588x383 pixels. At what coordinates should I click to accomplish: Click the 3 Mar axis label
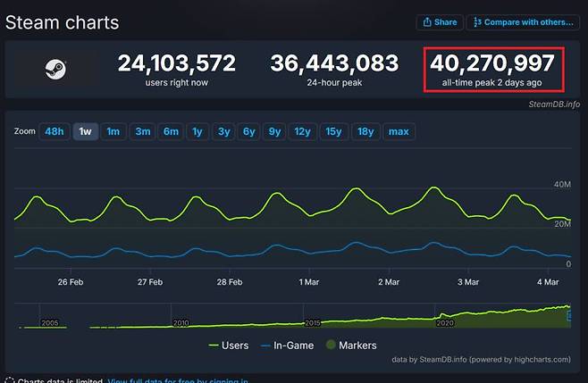[x=468, y=282]
